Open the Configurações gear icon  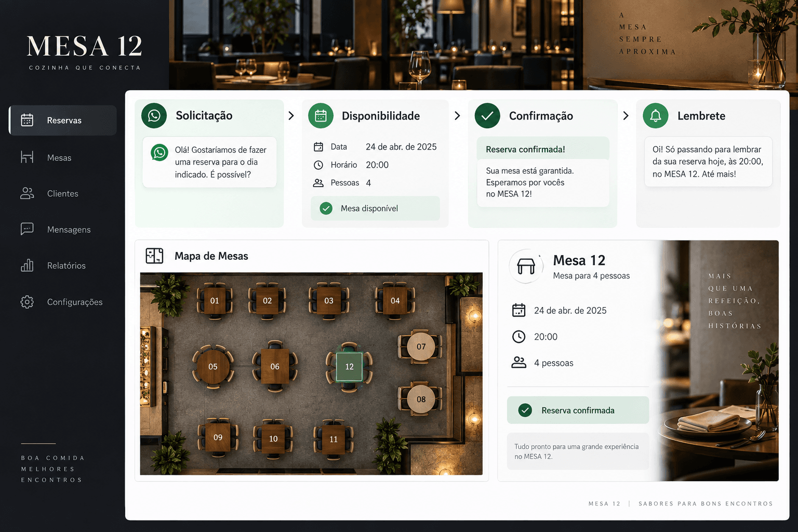[27, 302]
